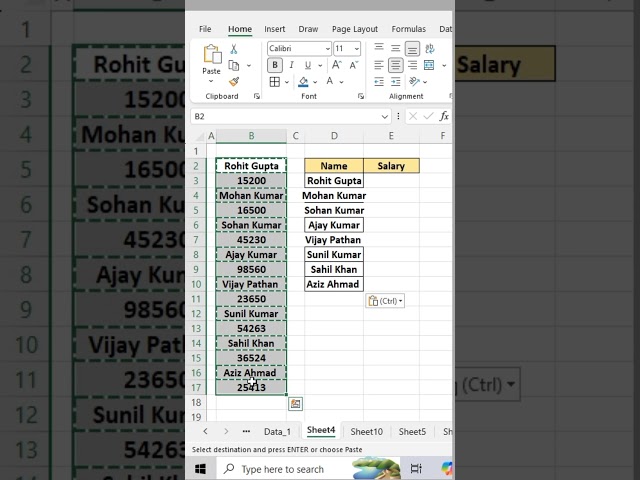Viewport: 640px width, 480px height.
Task: Apply fill color with the paint bucket
Action: tap(303, 82)
